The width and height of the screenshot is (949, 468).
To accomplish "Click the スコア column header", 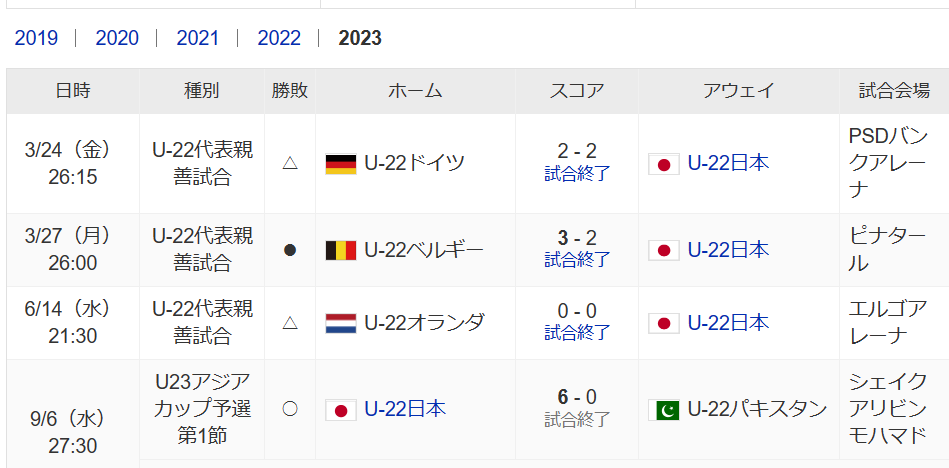I will (x=577, y=91).
